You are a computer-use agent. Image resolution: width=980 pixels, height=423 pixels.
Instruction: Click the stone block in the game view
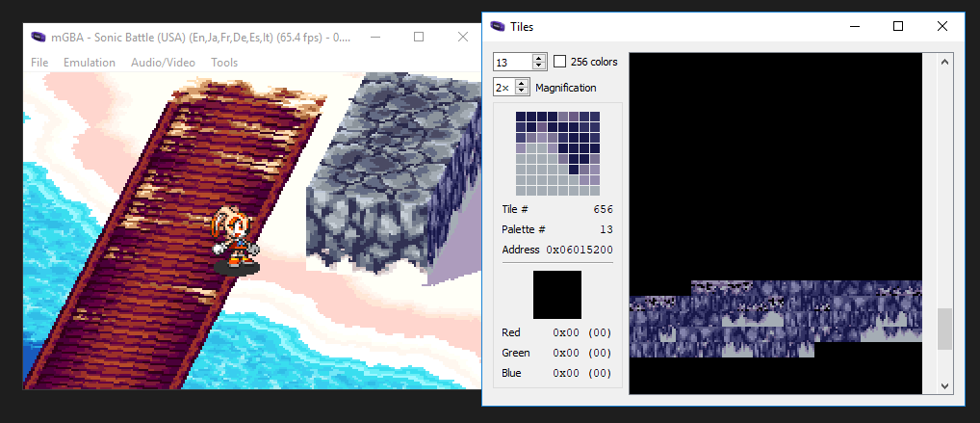pyautogui.click(x=391, y=175)
